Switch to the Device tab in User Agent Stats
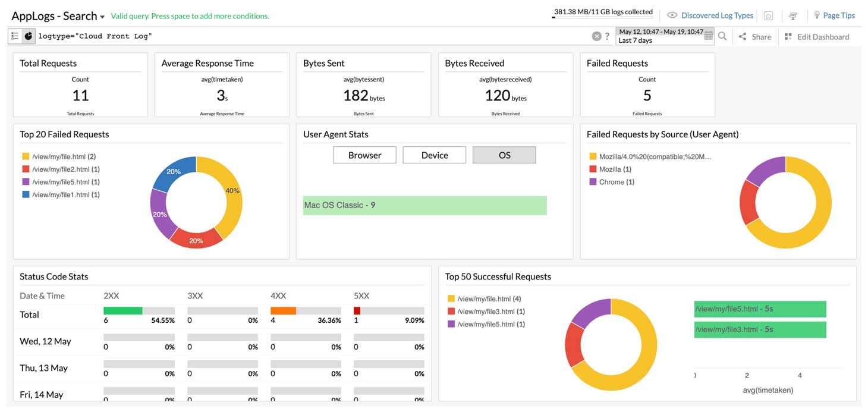This screenshot has height=412, width=868. coord(435,155)
